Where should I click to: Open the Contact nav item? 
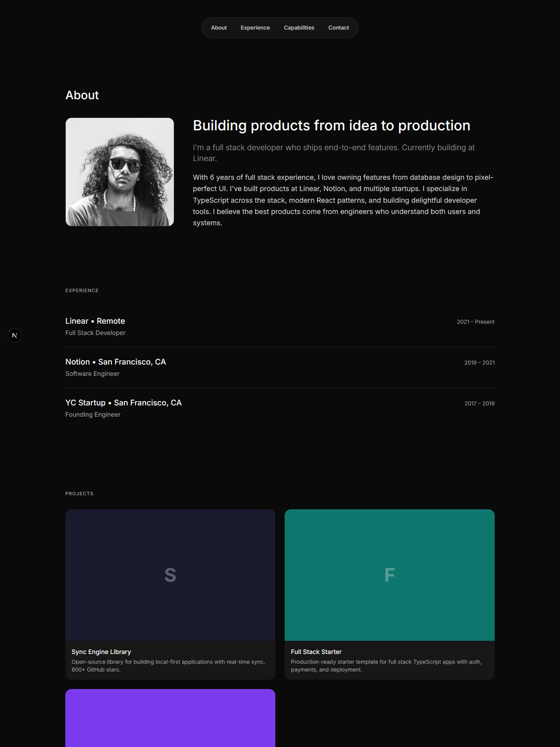tap(338, 28)
